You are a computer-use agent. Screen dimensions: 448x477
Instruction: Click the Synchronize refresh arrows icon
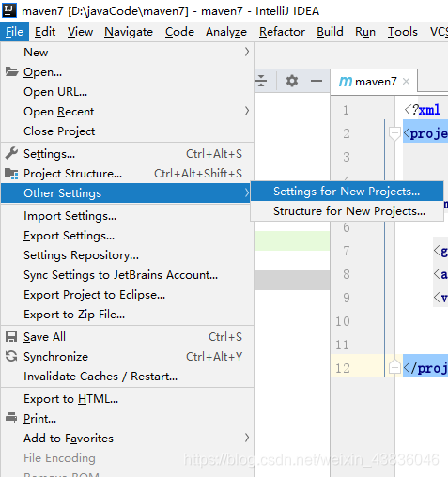(11, 356)
